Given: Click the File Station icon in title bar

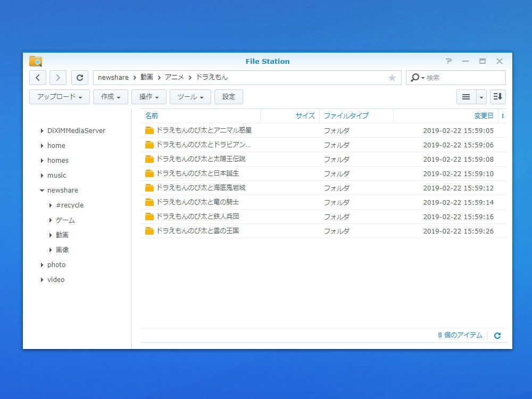Looking at the screenshot, I should (x=35, y=61).
